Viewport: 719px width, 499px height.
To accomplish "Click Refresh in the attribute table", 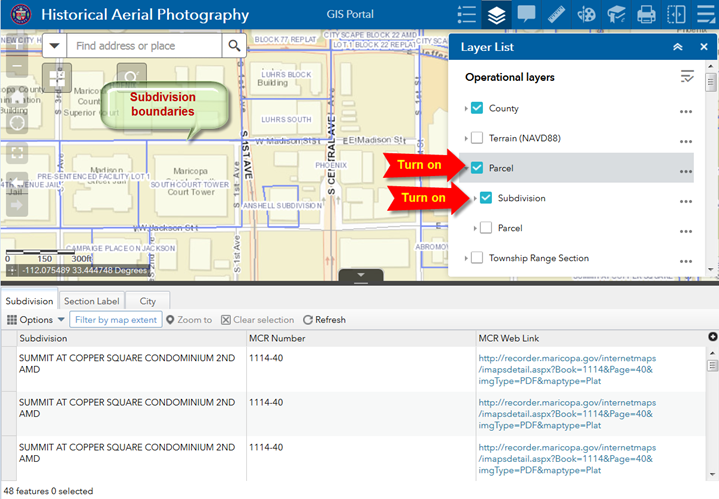I will (323, 320).
